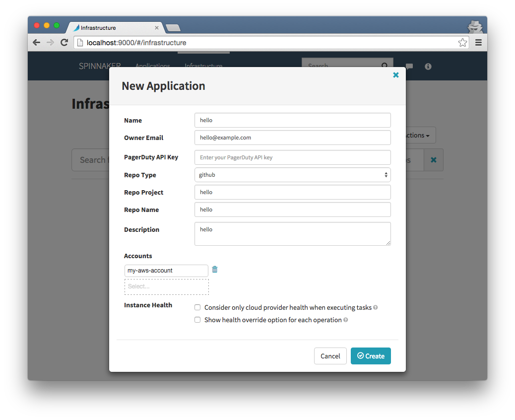Click the info icon in Spinnaker header
The height and width of the screenshot is (420, 515).
click(x=428, y=67)
